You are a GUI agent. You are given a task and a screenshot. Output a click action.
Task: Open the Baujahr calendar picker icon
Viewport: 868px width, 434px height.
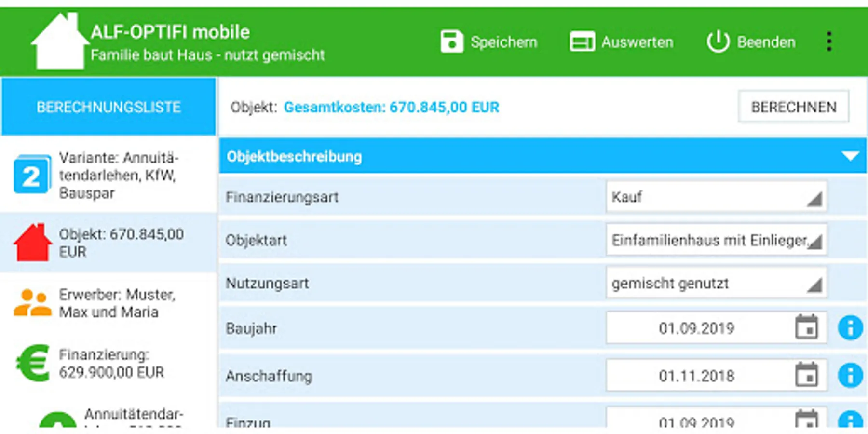coord(806,327)
